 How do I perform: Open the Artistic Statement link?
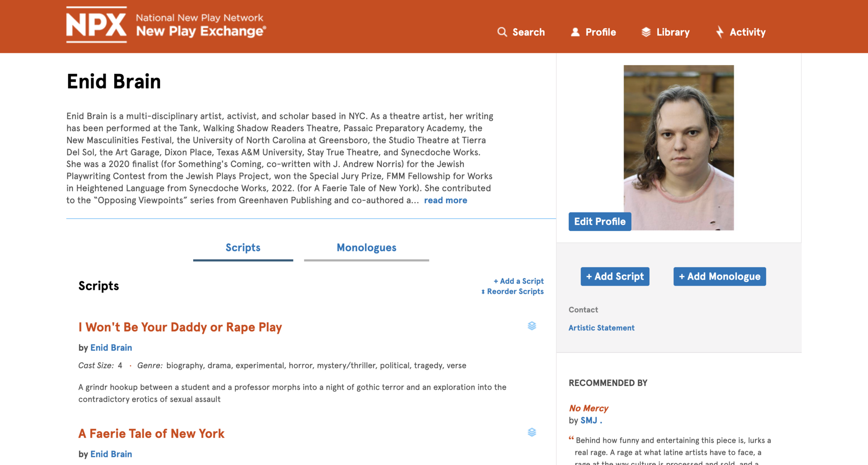[602, 328]
